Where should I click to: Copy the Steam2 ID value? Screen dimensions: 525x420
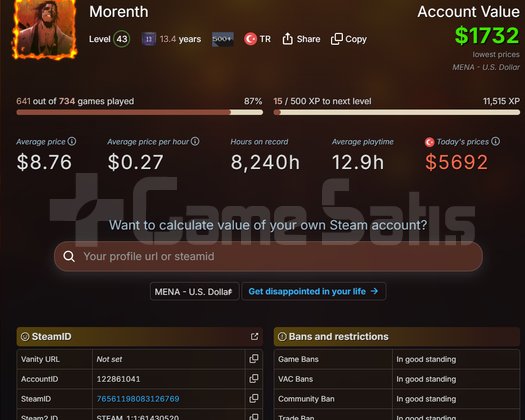coord(253,417)
